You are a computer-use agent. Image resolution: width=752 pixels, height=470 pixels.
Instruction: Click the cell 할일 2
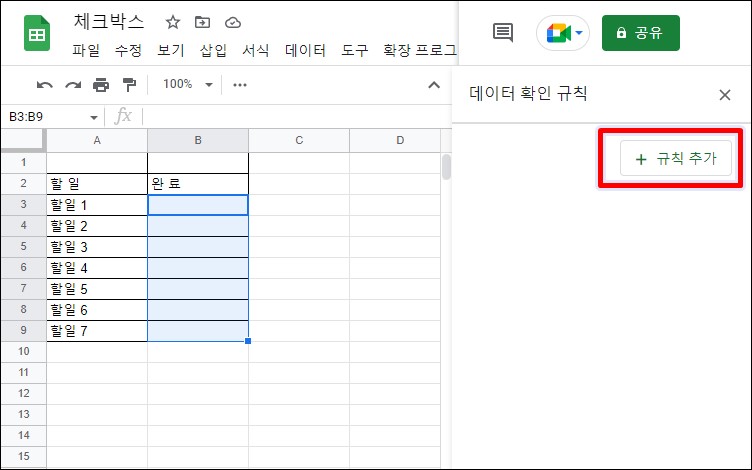97,226
